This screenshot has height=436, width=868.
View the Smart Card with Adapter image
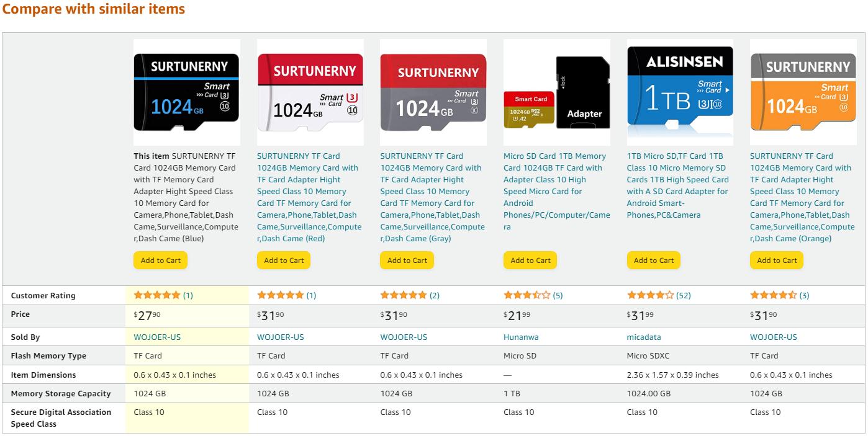[x=556, y=92]
